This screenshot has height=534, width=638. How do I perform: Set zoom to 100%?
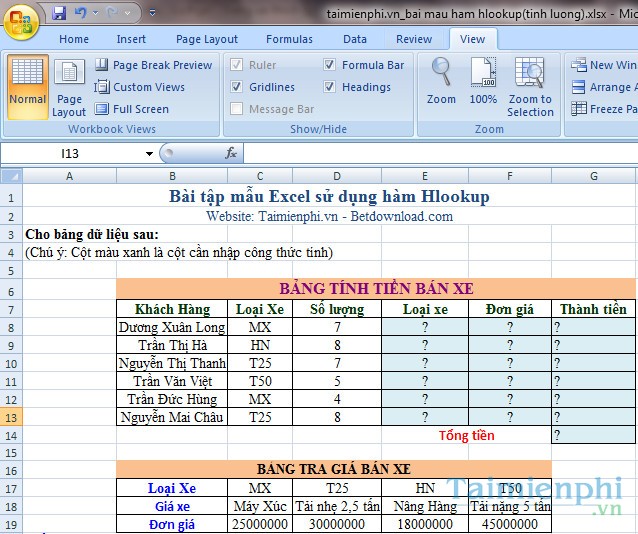click(483, 81)
